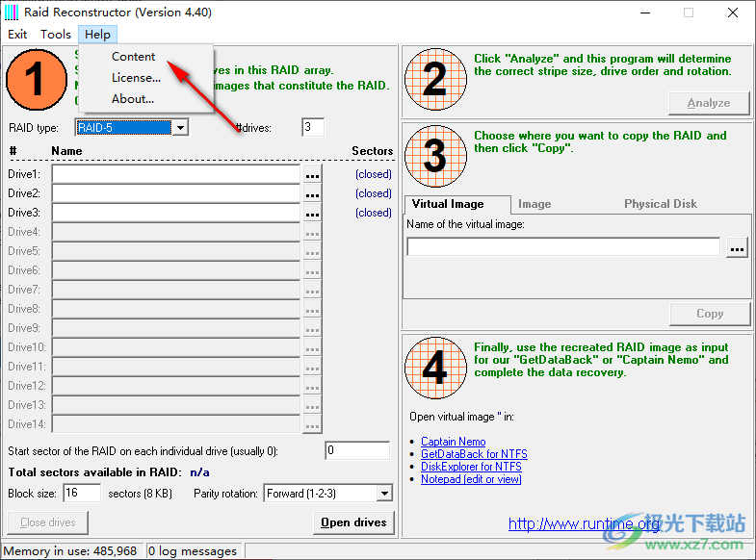
Task: Click the Close drives button
Action: click(x=48, y=522)
